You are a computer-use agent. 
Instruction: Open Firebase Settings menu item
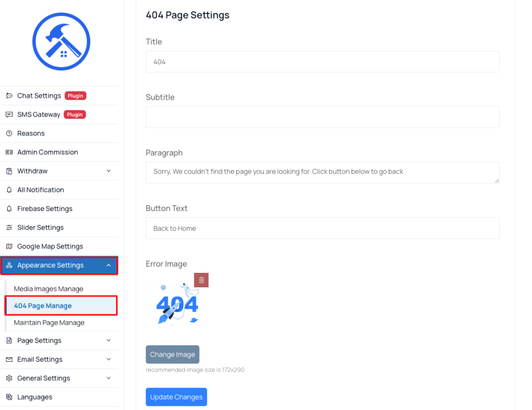(x=59, y=209)
